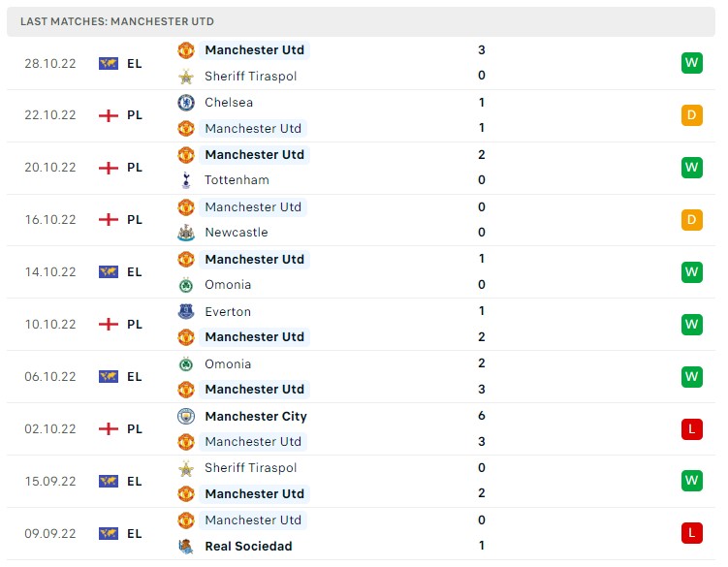Click the PL league label for 10.10.22
The width and height of the screenshot is (728, 567).
135,325
